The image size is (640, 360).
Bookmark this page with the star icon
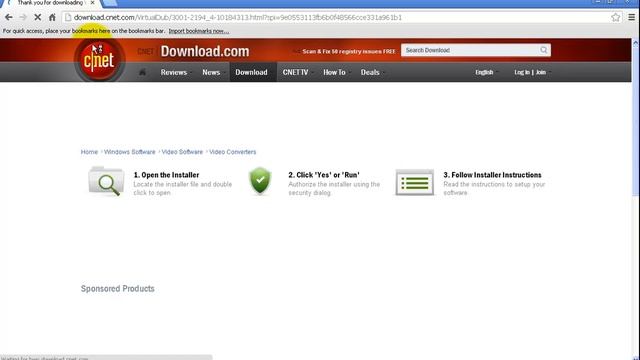pos(616,17)
